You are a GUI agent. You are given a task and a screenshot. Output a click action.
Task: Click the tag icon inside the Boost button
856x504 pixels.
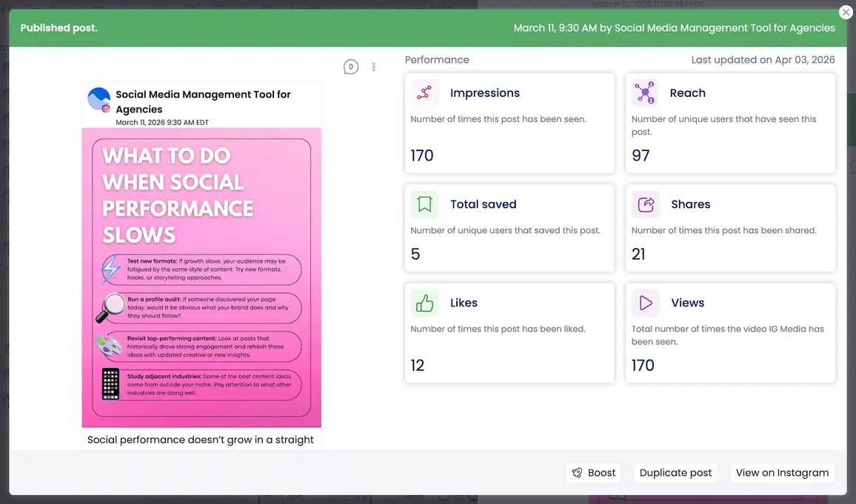click(x=577, y=472)
